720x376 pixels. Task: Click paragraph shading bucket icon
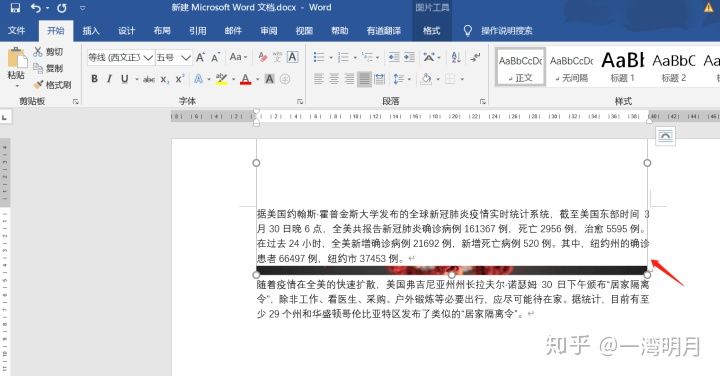point(426,79)
